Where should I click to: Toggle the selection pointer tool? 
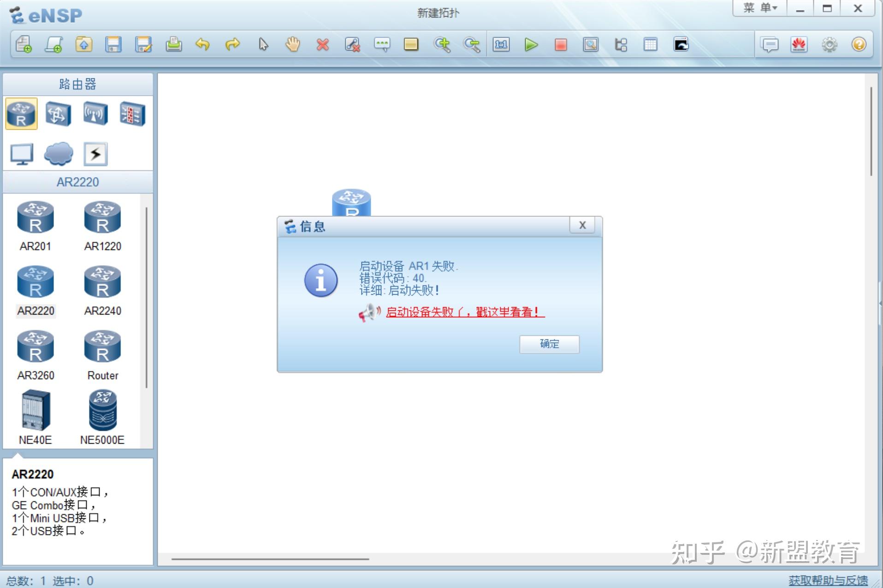click(263, 45)
